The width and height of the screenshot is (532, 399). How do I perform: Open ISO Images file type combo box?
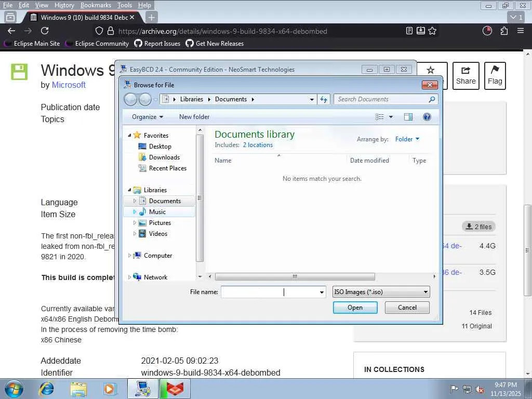(381, 292)
